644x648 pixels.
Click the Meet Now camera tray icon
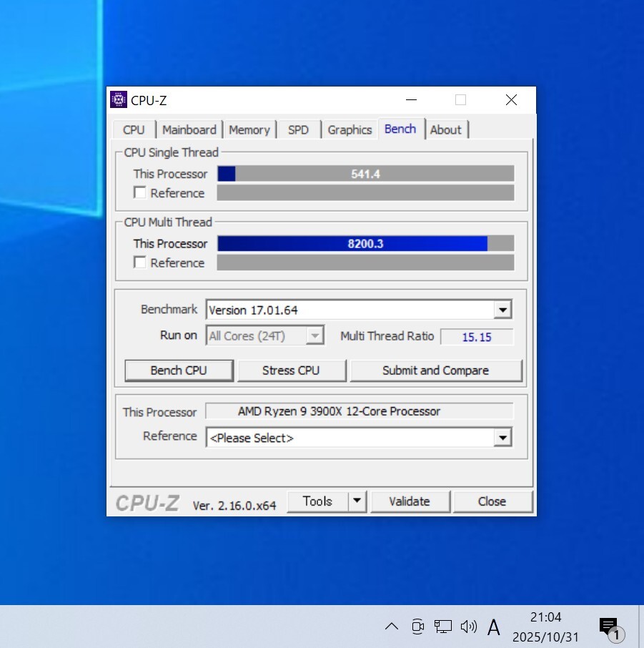click(418, 627)
